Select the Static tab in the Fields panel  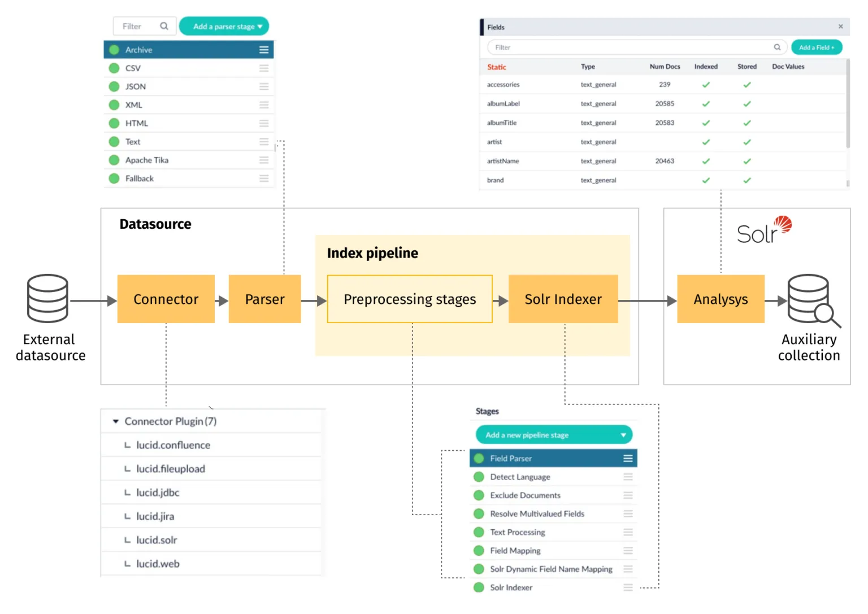click(x=496, y=67)
